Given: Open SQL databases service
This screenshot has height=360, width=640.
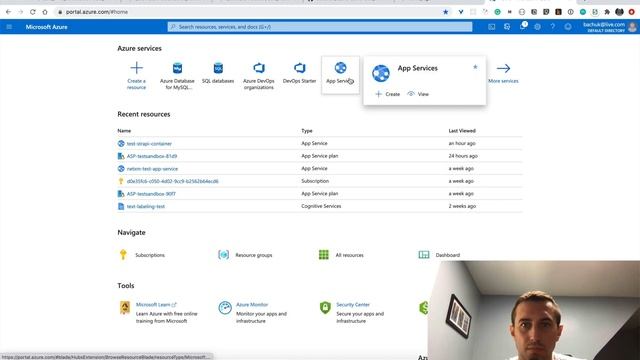Looking at the screenshot, I should [x=218, y=73].
